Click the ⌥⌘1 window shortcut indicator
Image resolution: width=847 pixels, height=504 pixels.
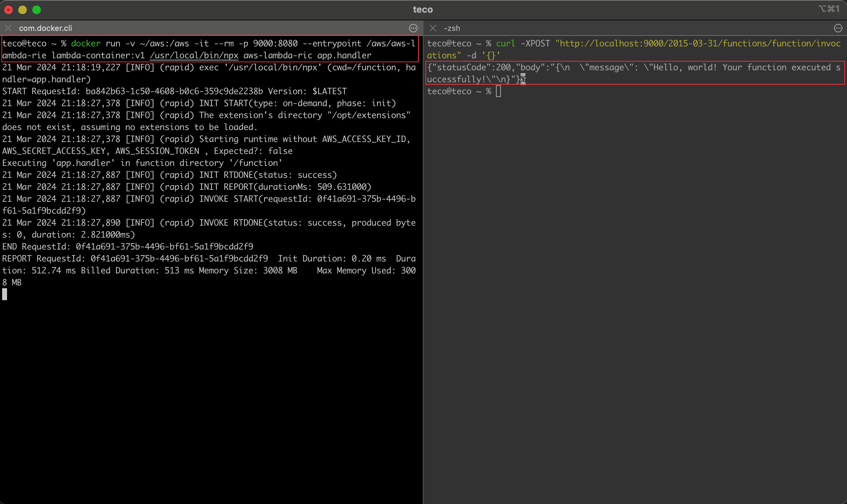(x=829, y=9)
